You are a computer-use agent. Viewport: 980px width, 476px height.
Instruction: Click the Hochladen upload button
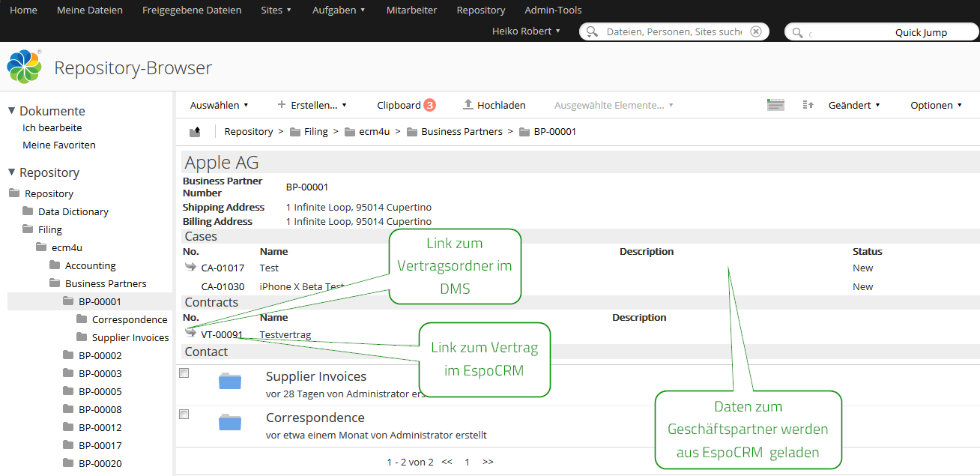click(494, 105)
